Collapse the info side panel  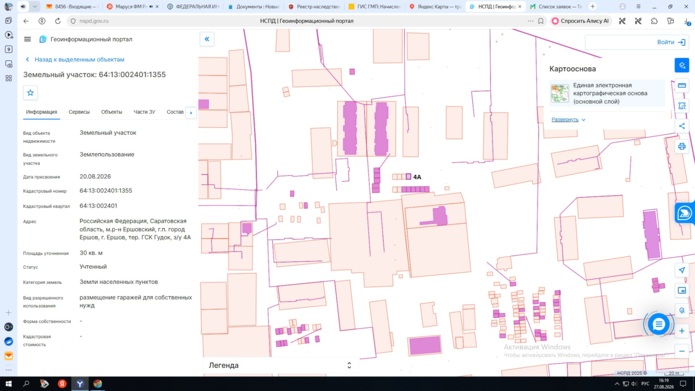tap(207, 39)
